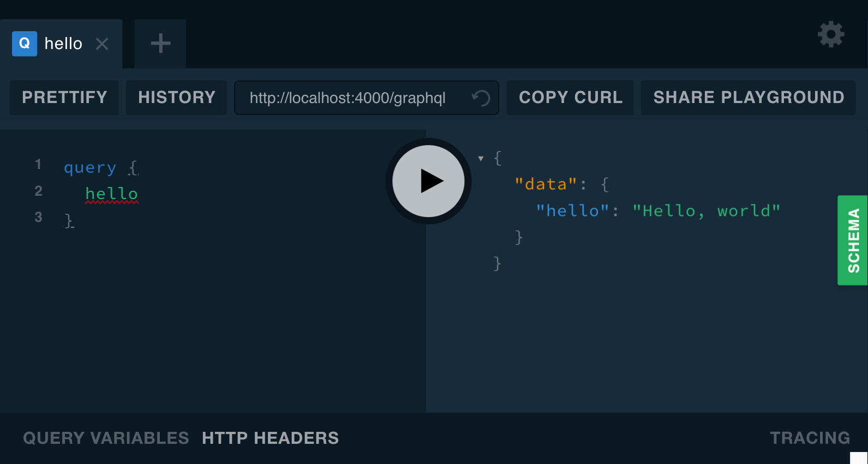Collapse the response JSON root triangle

[481, 159]
